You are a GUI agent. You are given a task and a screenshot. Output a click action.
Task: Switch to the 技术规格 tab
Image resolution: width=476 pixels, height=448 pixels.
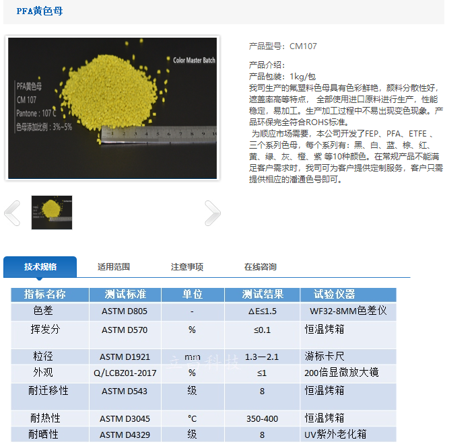[40, 267]
